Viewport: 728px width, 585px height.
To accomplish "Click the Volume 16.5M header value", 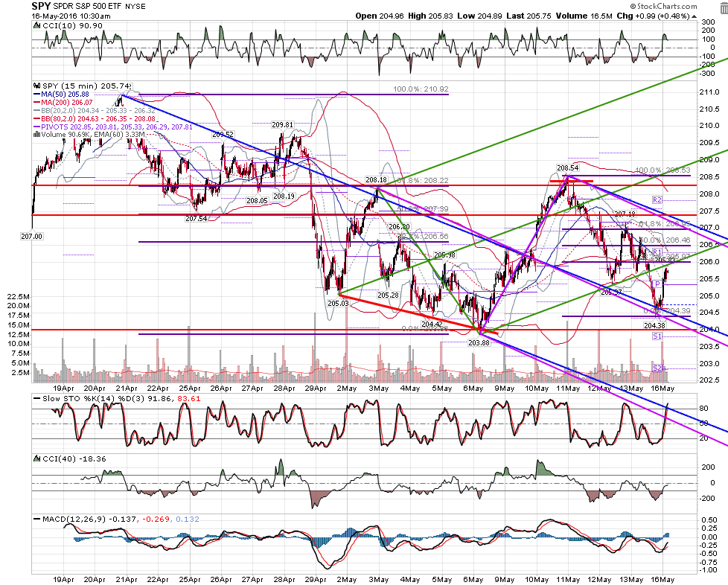I will pyautogui.click(x=584, y=16).
